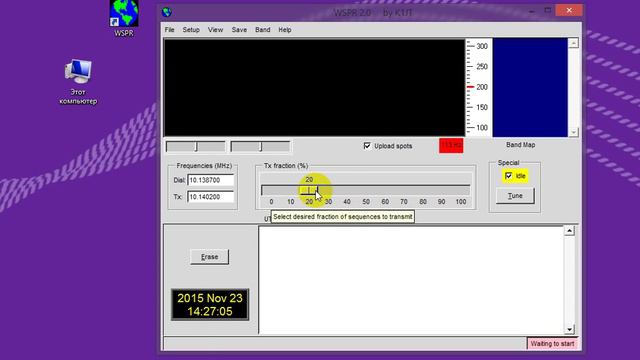Maximize the WSPR window
Image resolution: width=640 pixels, height=360 pixels.
coord(548,11)
